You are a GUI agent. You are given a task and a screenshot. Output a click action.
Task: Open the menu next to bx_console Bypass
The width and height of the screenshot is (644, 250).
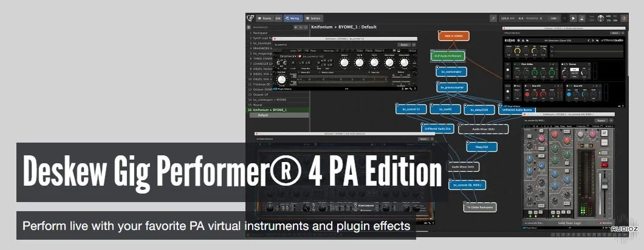coord(611,121)
